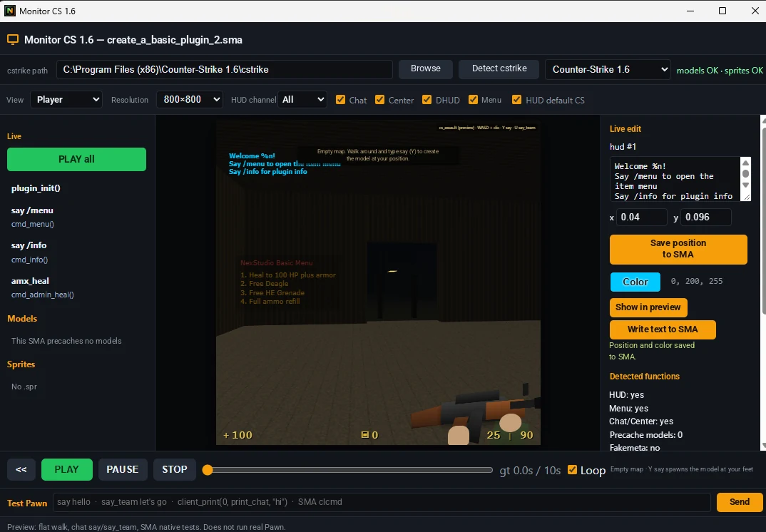Screen dimensions: 766x532
Task: Click the 'Welcome %n!' HUD text in preview
Action: click(252, 156)
